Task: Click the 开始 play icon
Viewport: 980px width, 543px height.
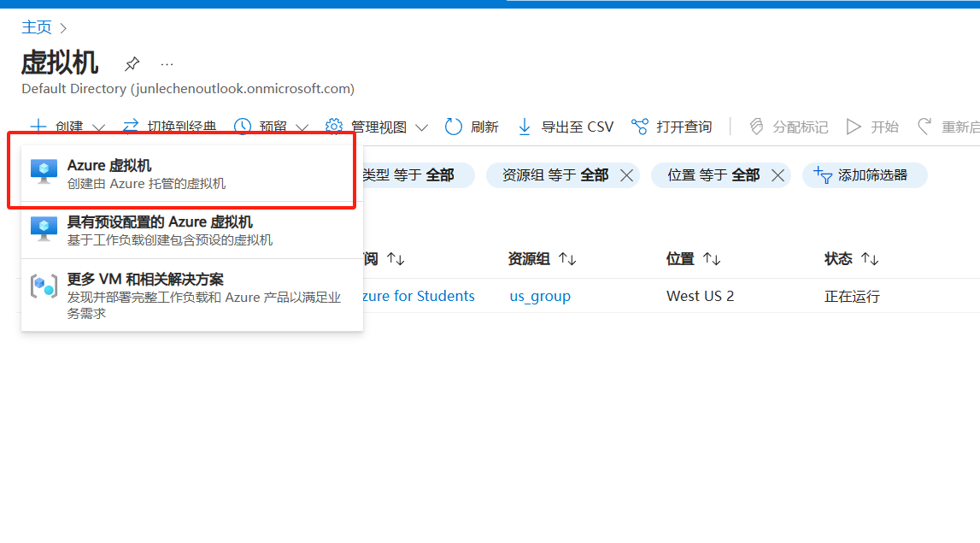Action: point(854,127)
